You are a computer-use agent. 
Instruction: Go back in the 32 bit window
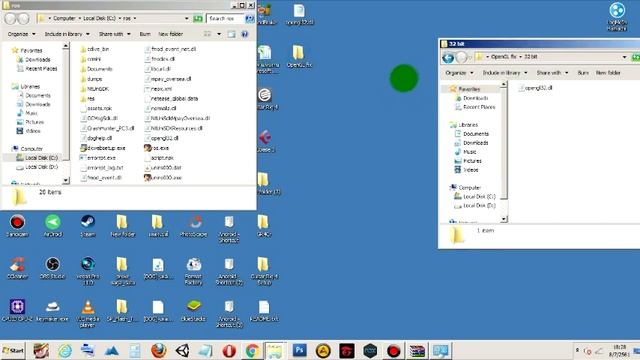click(448, 58)
